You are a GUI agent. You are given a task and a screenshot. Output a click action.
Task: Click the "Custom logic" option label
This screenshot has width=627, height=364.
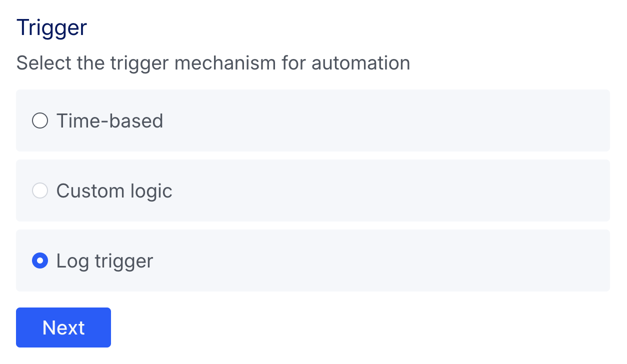pyautogui.click(x=114, y=191)
